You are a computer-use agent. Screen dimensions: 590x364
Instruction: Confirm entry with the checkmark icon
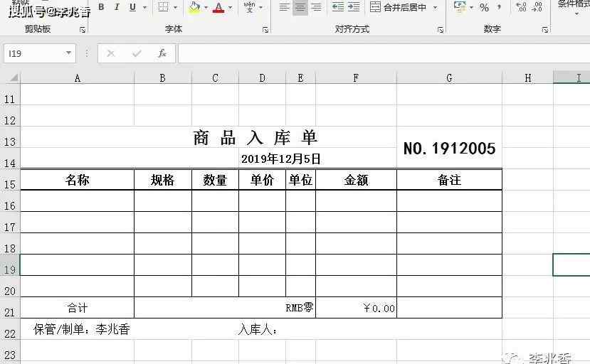(x=137, y=53)
